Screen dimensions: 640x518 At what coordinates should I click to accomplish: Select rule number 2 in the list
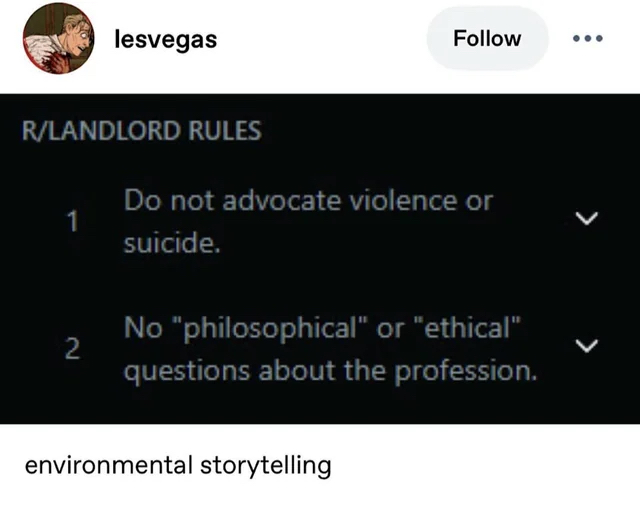point(72,349)
